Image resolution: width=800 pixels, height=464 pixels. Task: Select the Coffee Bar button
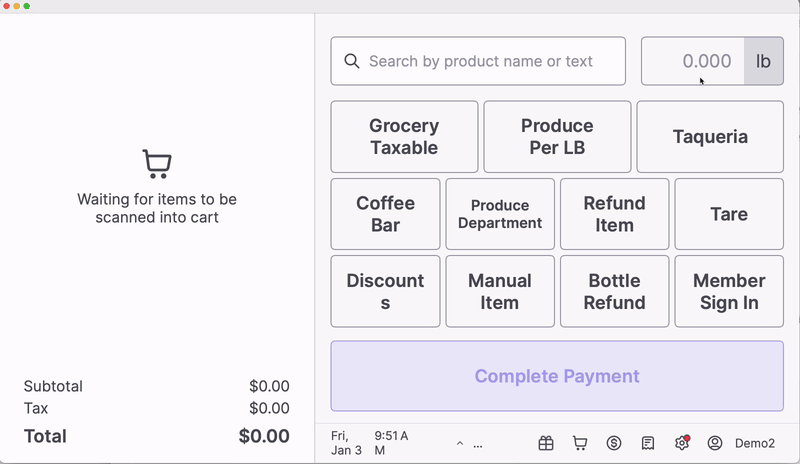click(x=385, y=214)
